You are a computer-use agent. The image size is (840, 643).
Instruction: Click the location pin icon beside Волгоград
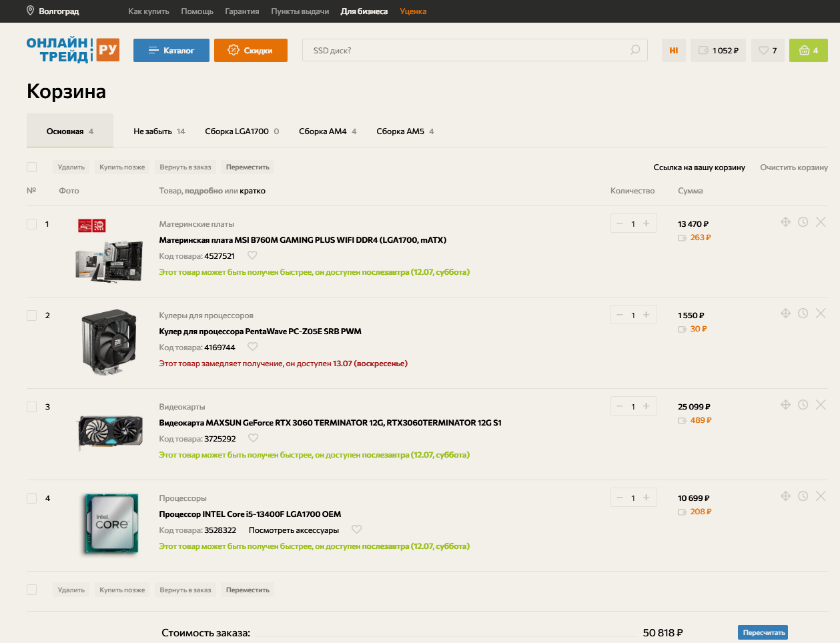click(x=30, y=11)
